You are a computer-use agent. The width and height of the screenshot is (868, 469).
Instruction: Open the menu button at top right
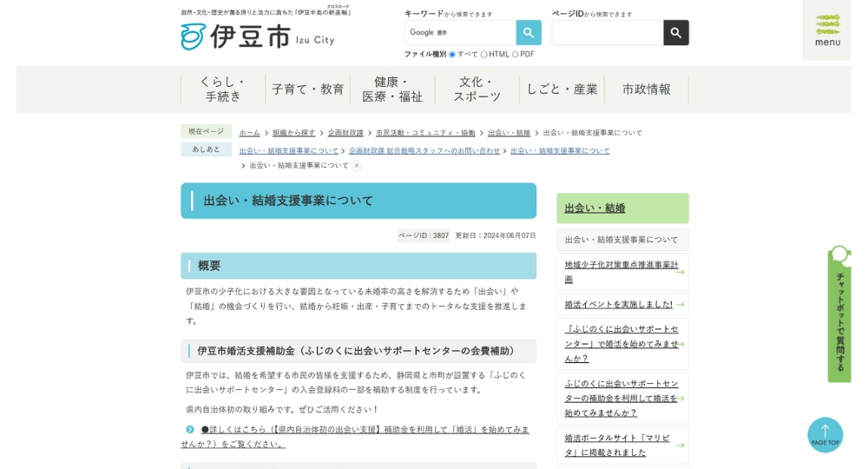click(x=827, y=30)
